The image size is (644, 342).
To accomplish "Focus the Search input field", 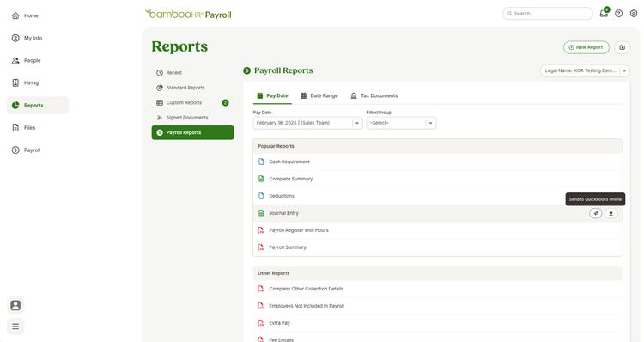I will (x=548, y=13).
